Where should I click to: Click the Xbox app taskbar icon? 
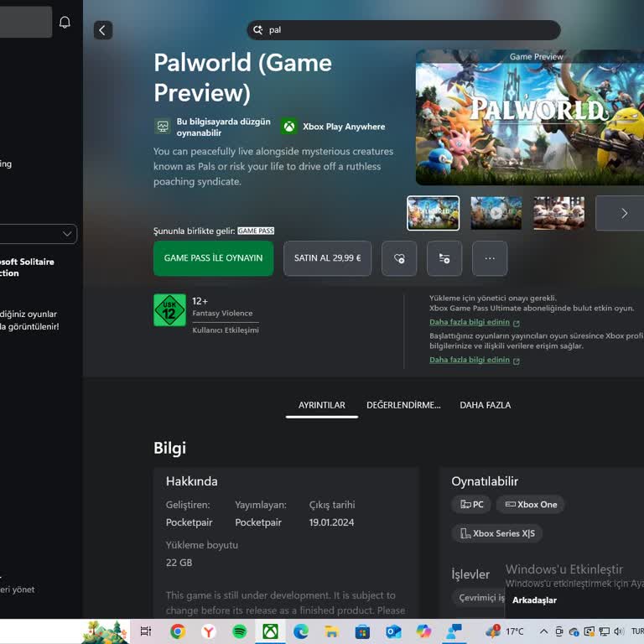(270, 631)
